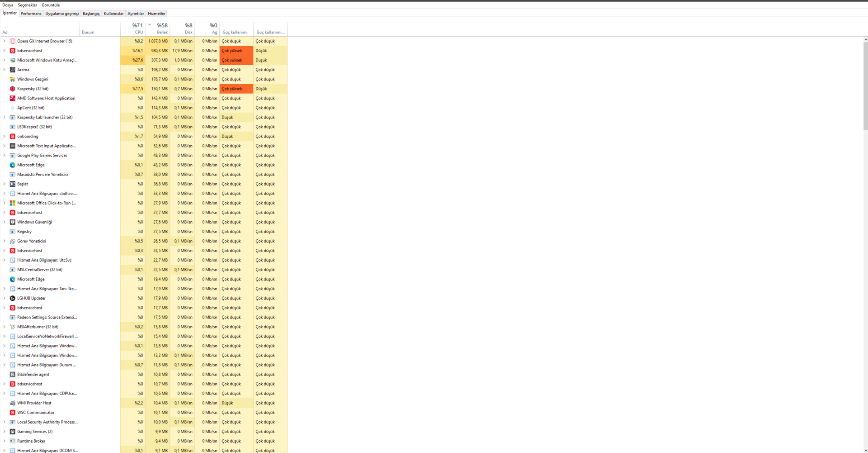The image size is (868, 453).
Task: Expand the Kaspersky Lab launcher row
Action: (x=5, y=117)
